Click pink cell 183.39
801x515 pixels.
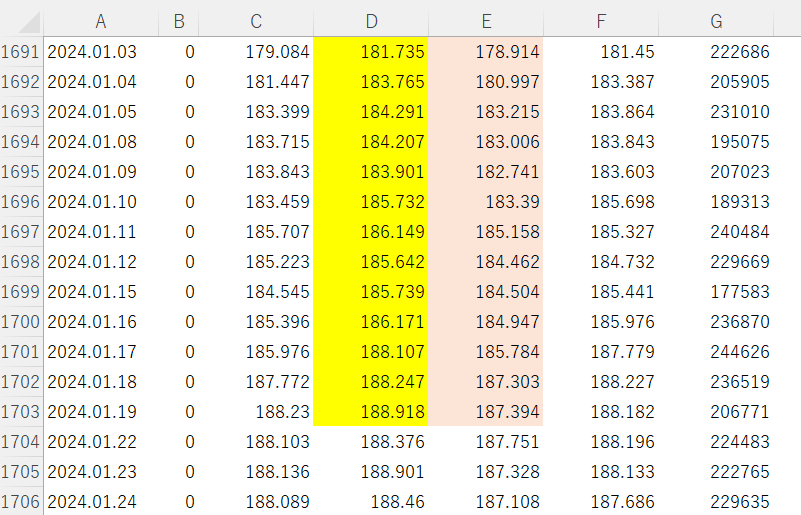(486, 202)
